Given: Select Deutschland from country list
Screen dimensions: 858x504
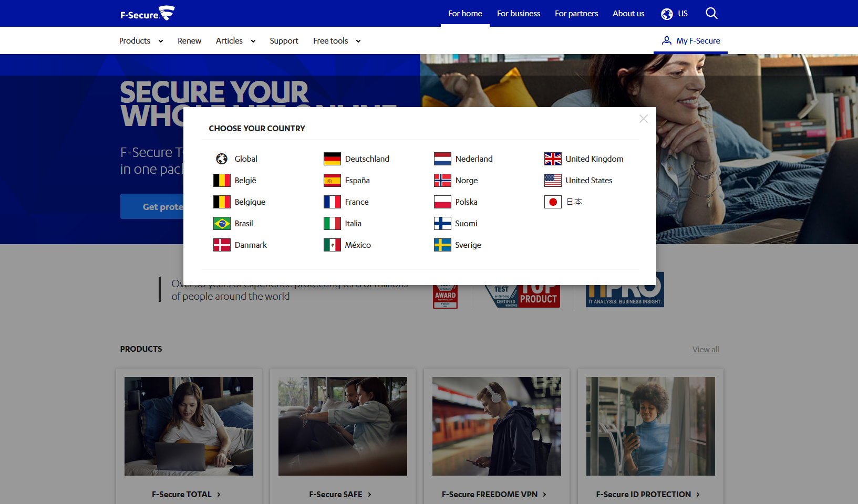Looking at the screenshot, I should click(x=367, y=159).
